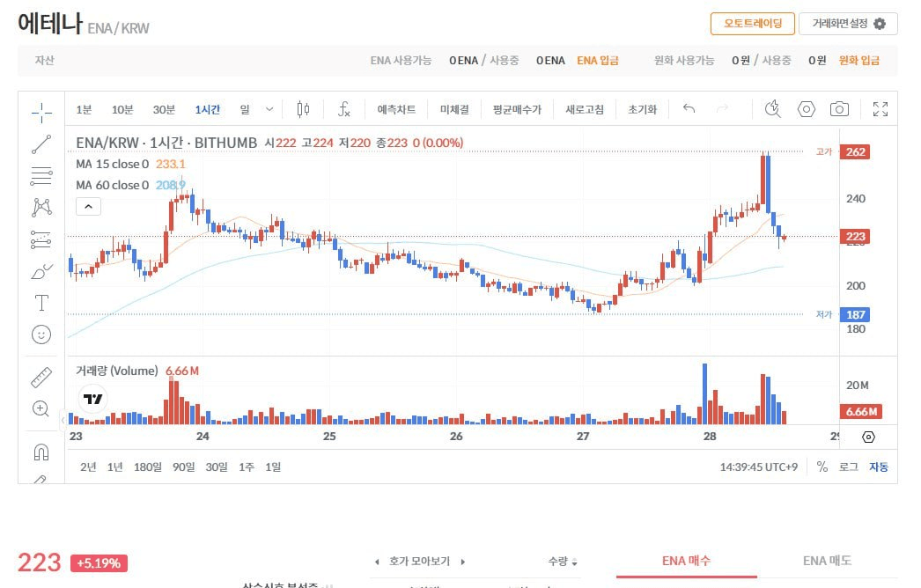The height and width of the screenshot is (588, 921).
Task: Set the range to 1일
Action: coord(273,467)
